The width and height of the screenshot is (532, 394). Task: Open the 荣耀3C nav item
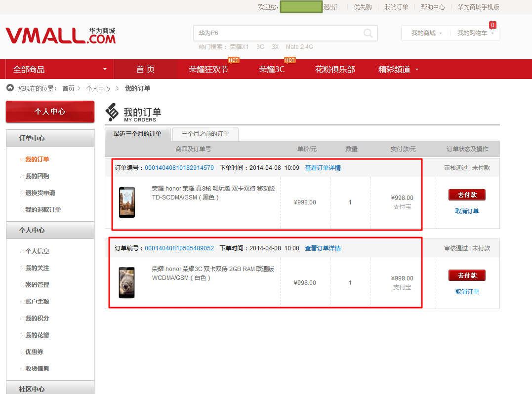coord(272,70)
